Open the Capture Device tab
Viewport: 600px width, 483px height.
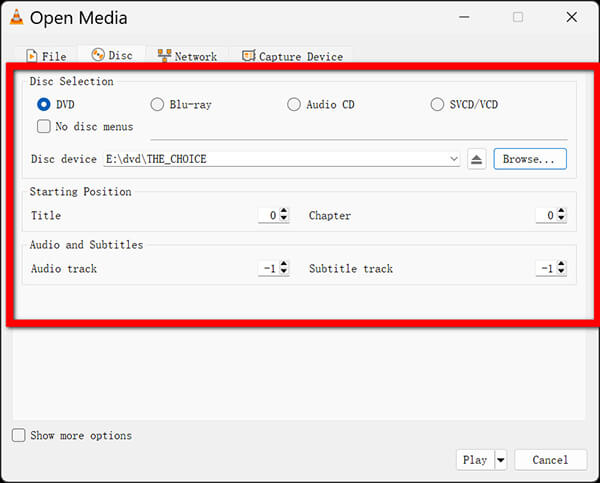click(x=291, y=57)
